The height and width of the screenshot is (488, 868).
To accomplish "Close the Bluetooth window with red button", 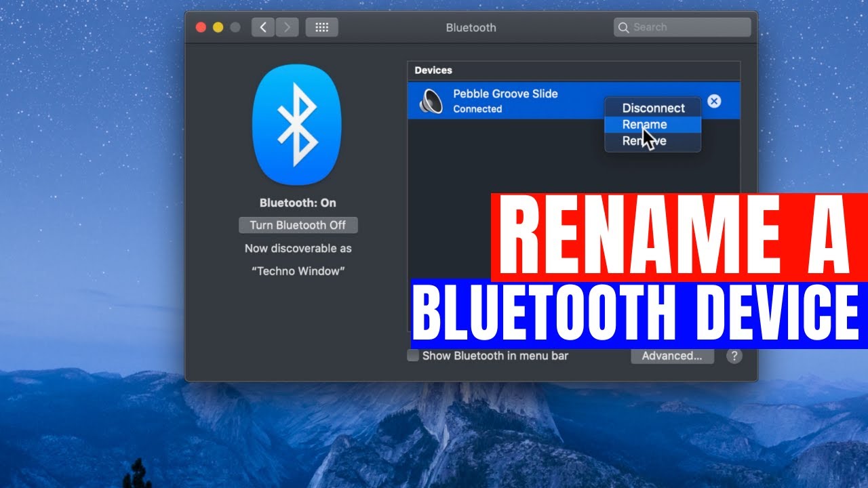I will click(201, 27).
